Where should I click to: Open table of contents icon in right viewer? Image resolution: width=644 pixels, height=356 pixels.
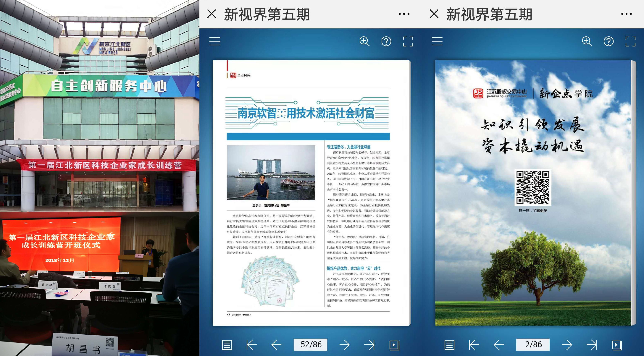coord(450,345)
